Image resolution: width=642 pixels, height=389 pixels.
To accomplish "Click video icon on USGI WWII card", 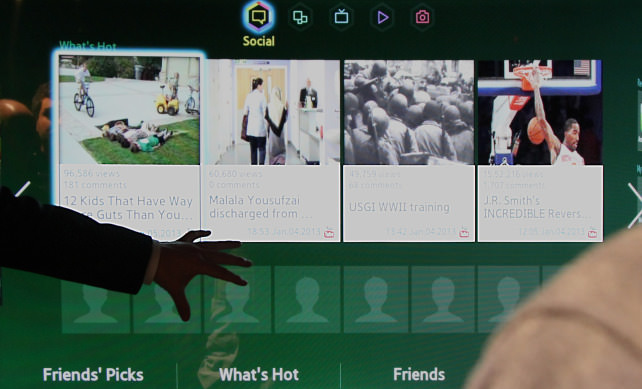I will pos(464,233).
